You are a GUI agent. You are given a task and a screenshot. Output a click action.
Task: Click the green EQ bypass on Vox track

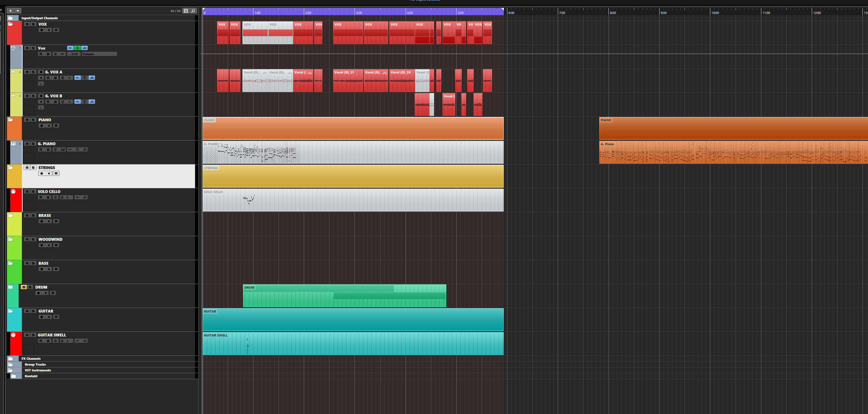78,48
